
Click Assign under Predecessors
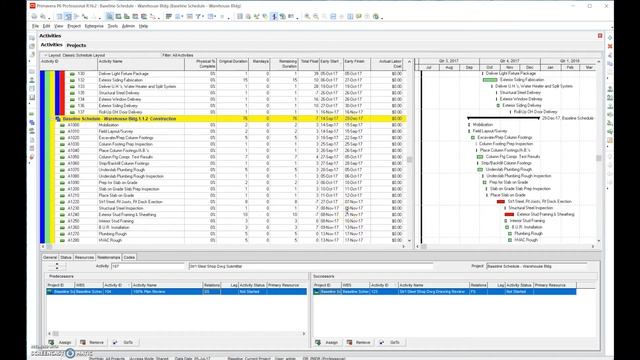tap(60, 342)
